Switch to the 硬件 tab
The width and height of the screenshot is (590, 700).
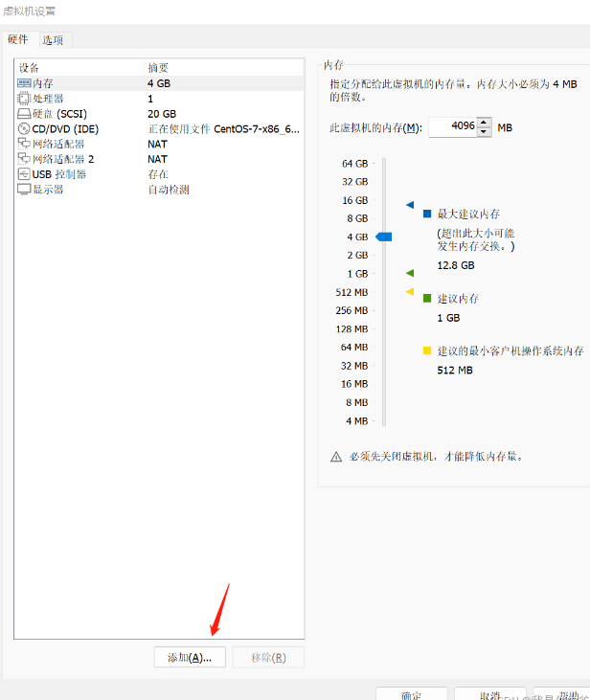(x=18, y=39)
